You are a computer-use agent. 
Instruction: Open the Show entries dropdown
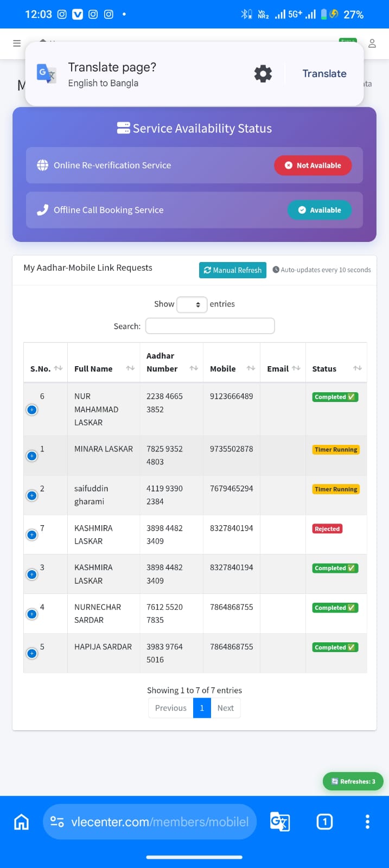tap(192, 304)
